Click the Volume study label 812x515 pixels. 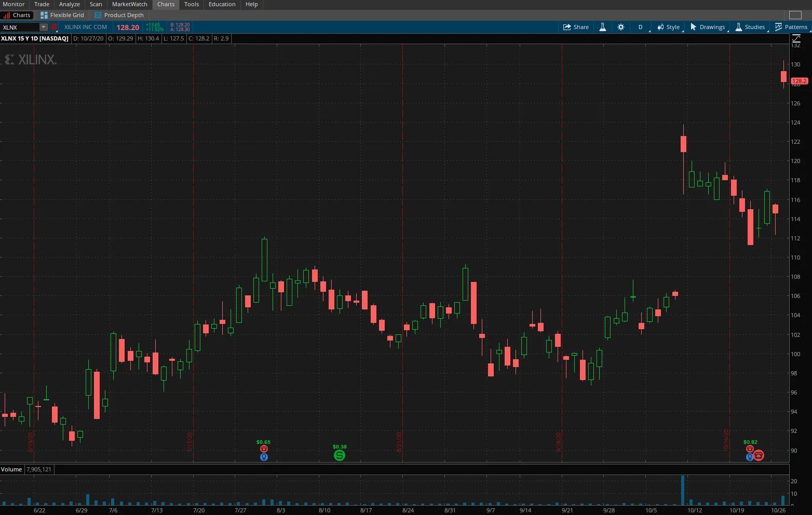point(11,469)
